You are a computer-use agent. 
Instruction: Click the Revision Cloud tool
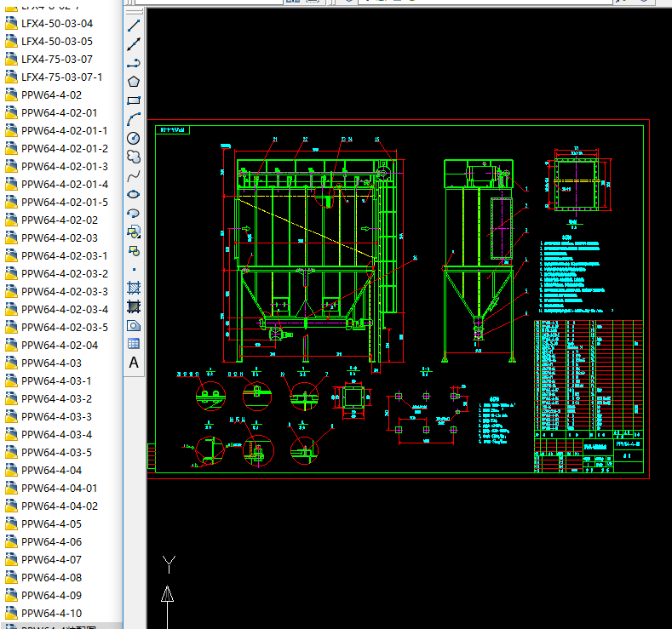(134, 157)
